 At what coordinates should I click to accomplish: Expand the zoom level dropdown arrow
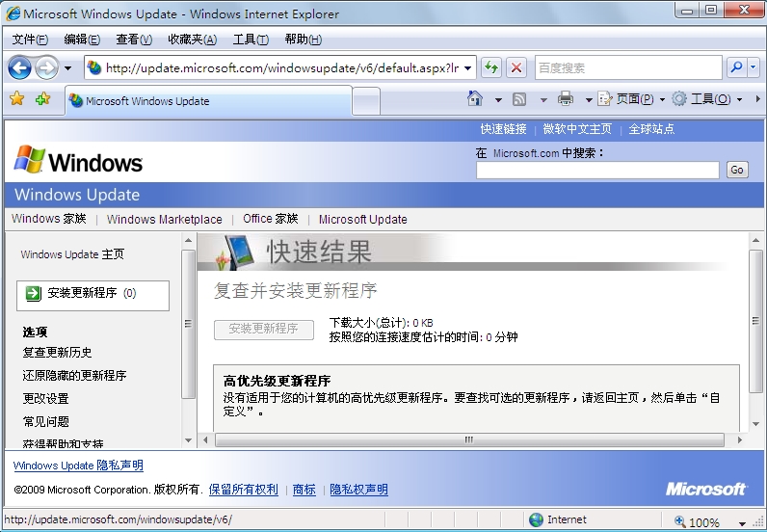click(742, 522)
